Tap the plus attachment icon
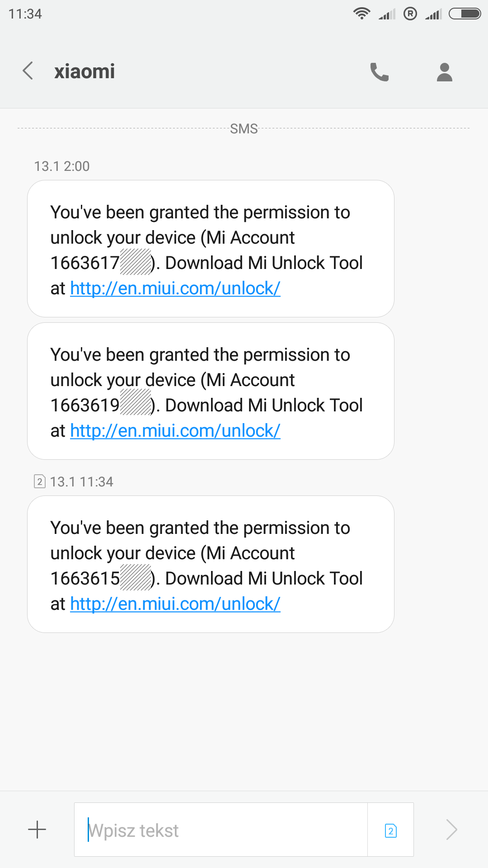Viewport: 488px width, 868px height. pos(37,830)
